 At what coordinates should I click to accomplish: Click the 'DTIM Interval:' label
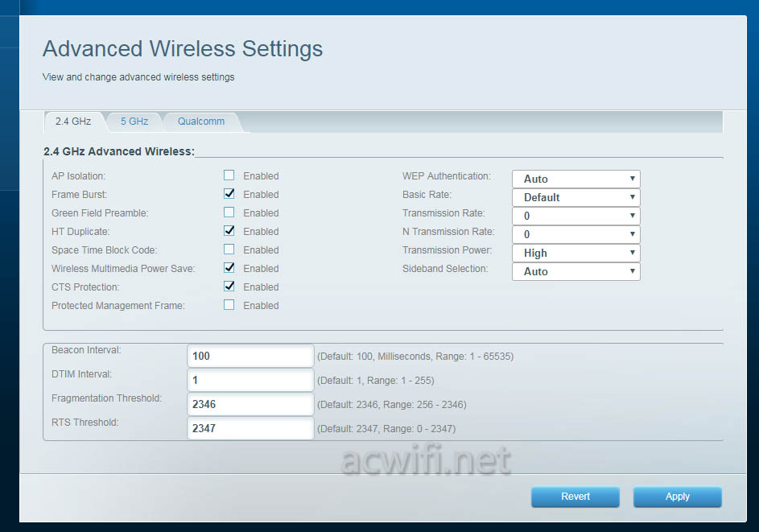click(81, 374)
